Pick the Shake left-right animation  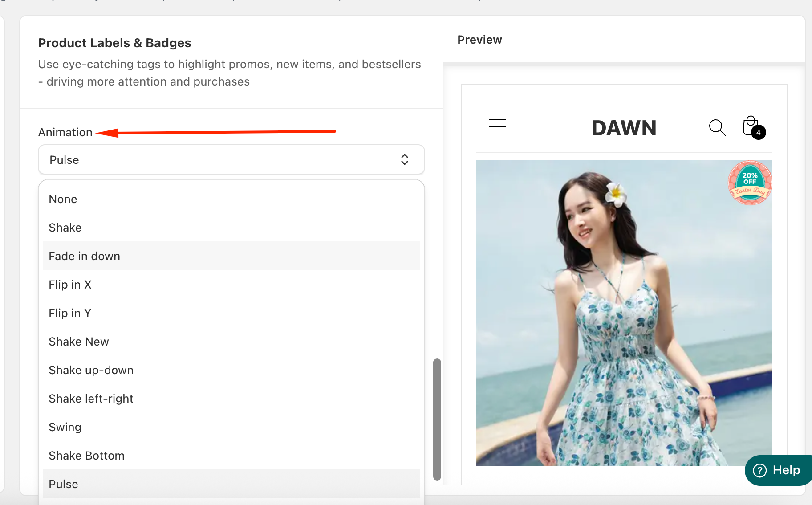231,399
